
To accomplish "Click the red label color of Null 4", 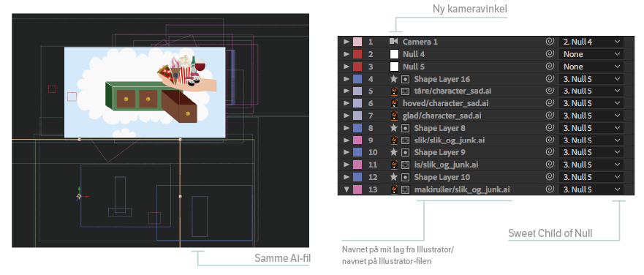I will click(x=357, y=54).
